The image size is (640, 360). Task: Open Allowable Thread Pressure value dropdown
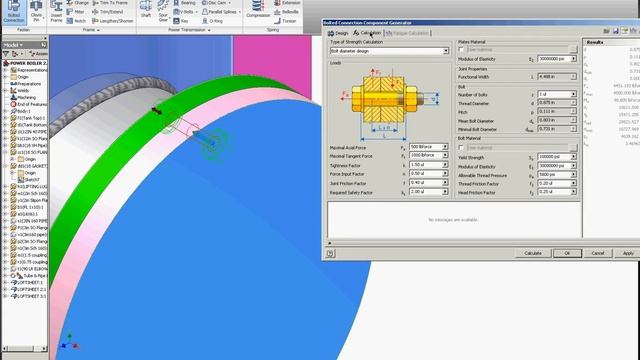pos(573,175)
